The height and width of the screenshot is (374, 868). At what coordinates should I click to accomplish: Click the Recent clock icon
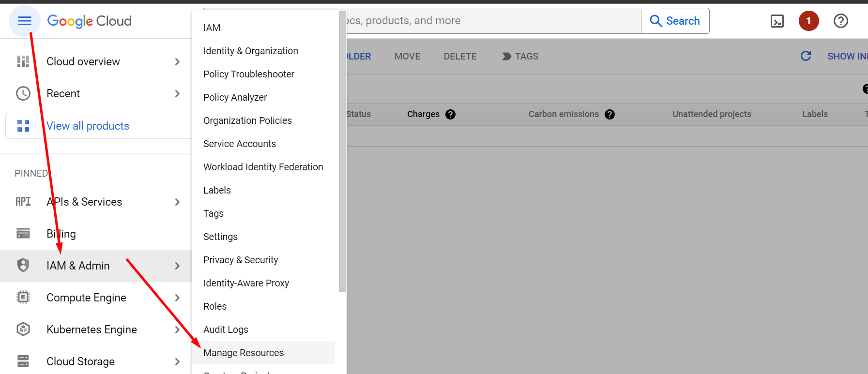click(x=23, y=93)
